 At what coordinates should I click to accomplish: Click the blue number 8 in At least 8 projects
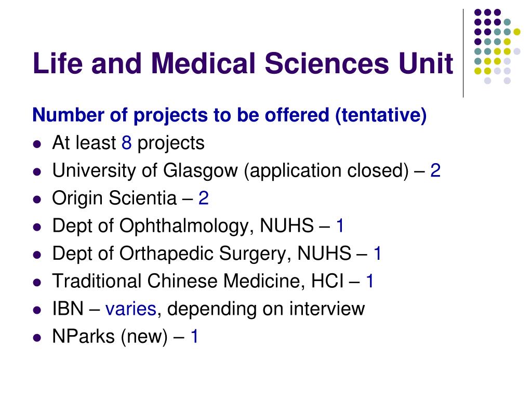tap(127, 142)
